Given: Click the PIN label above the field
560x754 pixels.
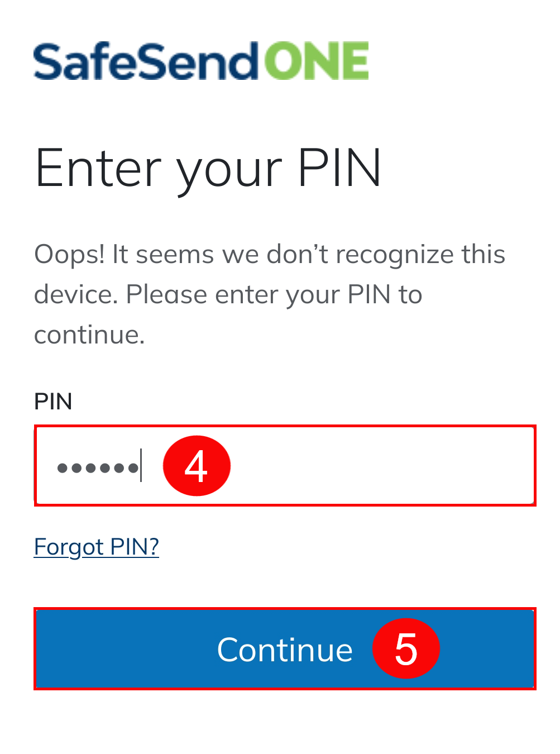Looking at the screenshot, I should click(53, 402).
